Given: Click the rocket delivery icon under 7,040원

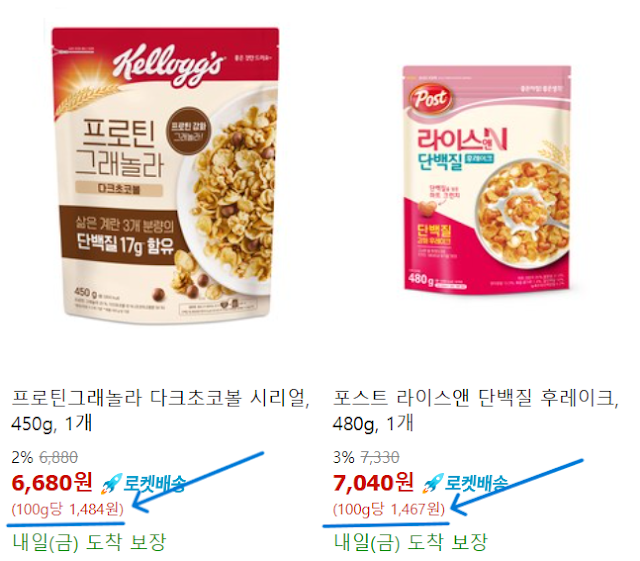Looking at the screenshot, I should point(433,483).
